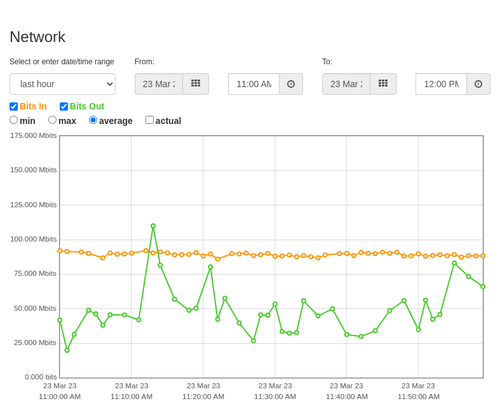
Task: Click the 'Network' heading
Action: coord(37,37)
